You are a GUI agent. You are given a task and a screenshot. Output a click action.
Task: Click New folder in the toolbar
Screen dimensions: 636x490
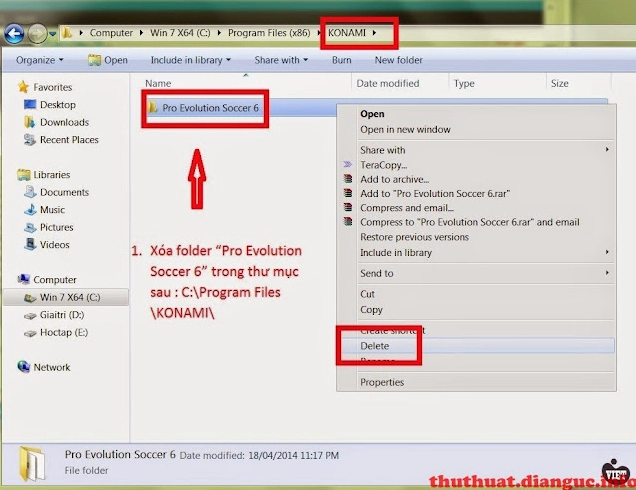click(x=398, y=60)
